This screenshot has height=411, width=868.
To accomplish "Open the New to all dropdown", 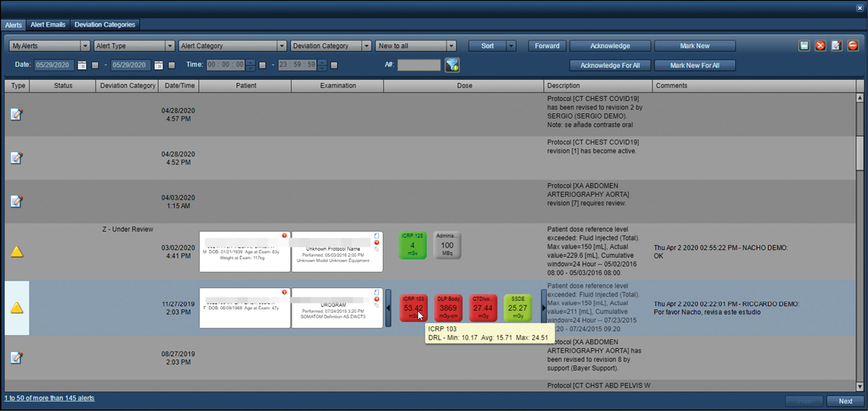I will point(451,46).
